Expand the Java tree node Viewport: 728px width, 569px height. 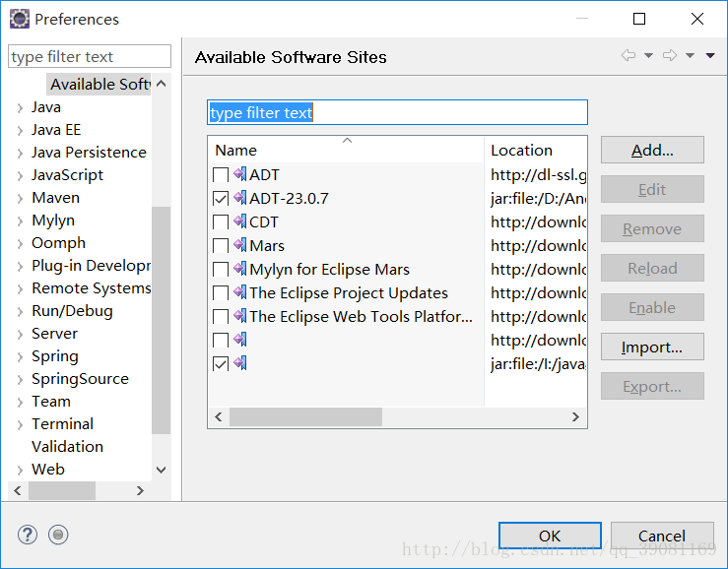click(x=20, y=108)
